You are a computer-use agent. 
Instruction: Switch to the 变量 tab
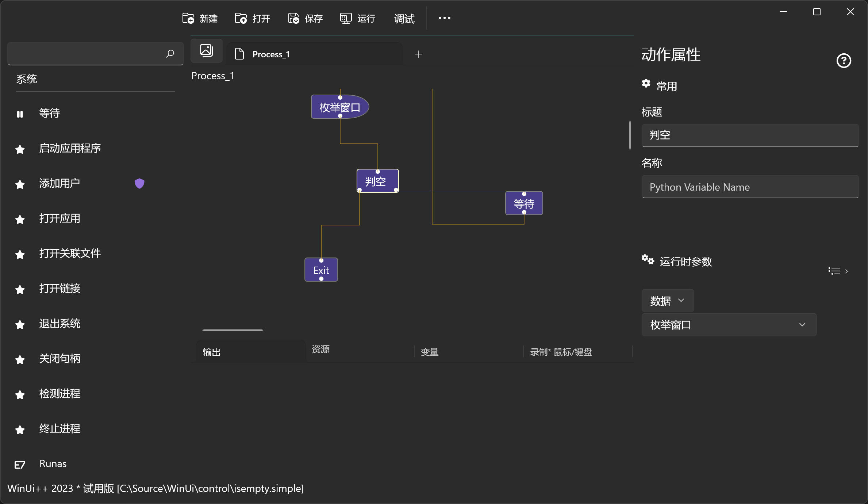tap(430, 352)
